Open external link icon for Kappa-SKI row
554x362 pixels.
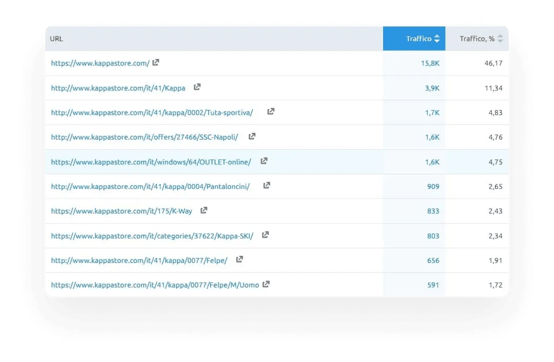(265, 235)
